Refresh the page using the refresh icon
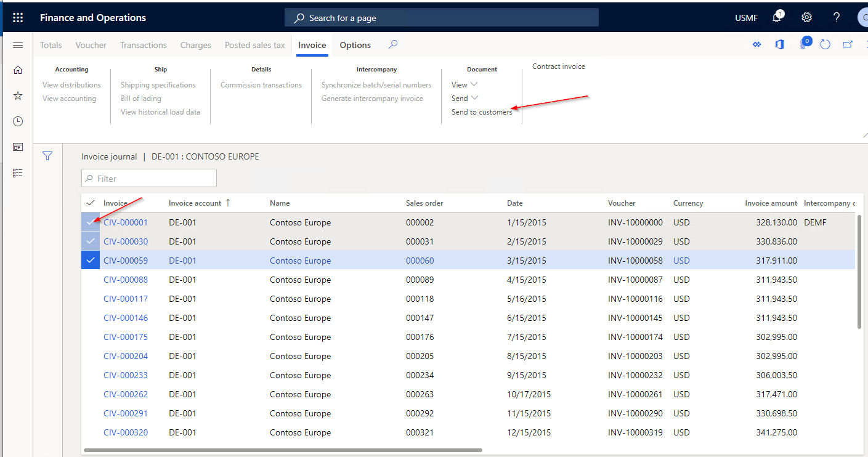The width and height of the screenshot is (868, 457). pyautogui.click(x=825, y=44)
